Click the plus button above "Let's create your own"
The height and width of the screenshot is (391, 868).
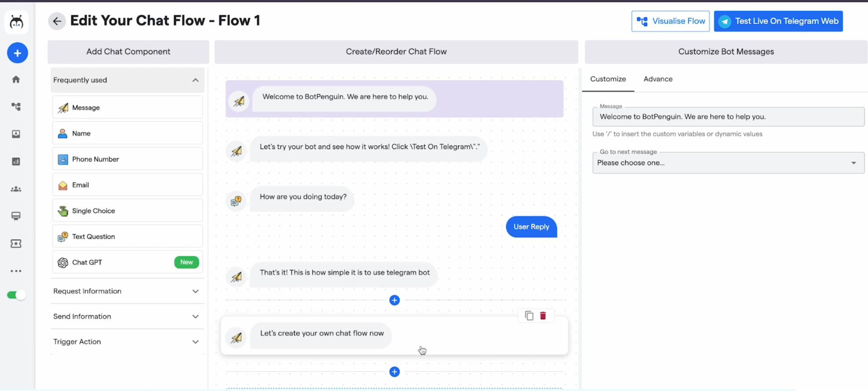pyautogui.click(x=395, y=300)
